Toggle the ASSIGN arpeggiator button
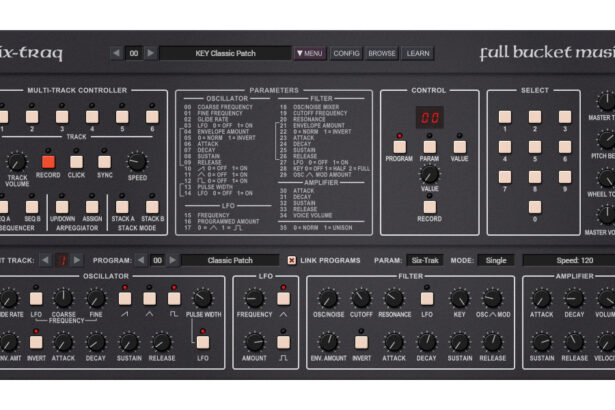Image resolution: width=615 pixels, height=410 pixels. (x=92, y=207)
